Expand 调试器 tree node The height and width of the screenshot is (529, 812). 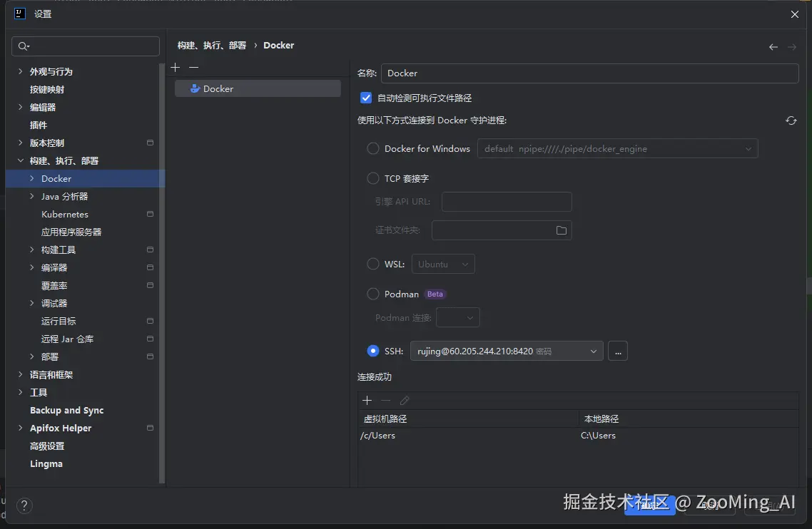point(31,303)
